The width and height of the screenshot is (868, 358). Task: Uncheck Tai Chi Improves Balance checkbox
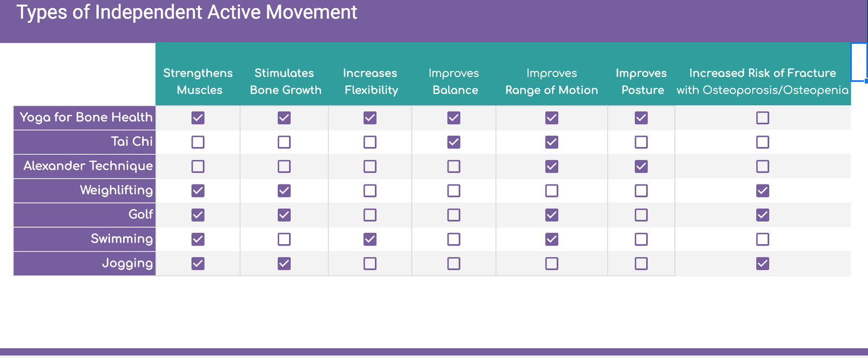pyautogui.click(x=454, y=142)
